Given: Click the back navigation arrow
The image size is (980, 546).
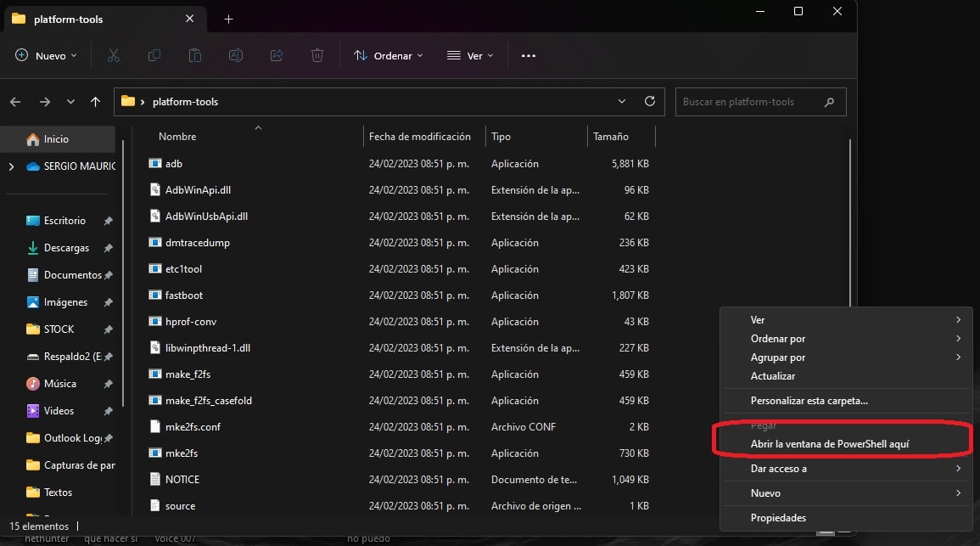Looking at the screenshot, I should click(14, 101).
